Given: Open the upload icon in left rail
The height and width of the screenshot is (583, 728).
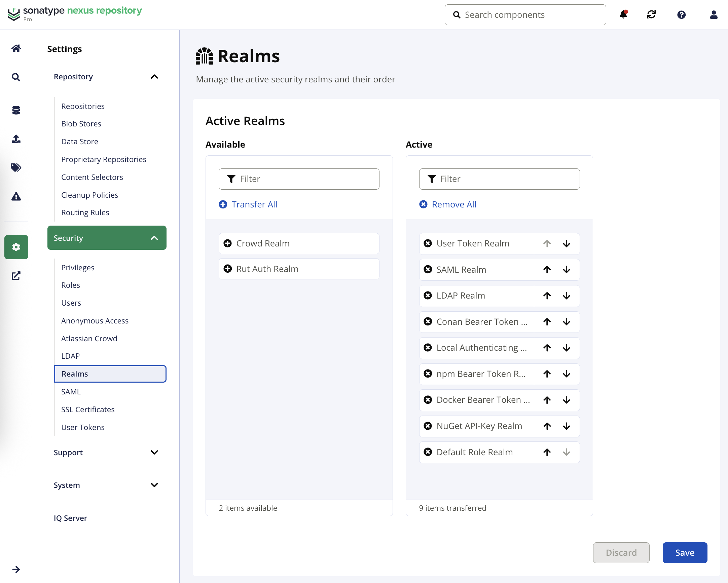Looking at the screenshot, I should (16, 139).
